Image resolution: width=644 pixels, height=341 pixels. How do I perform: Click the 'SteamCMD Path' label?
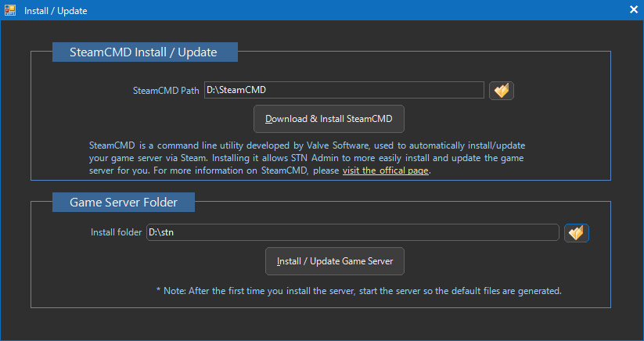tap(166, 91)
